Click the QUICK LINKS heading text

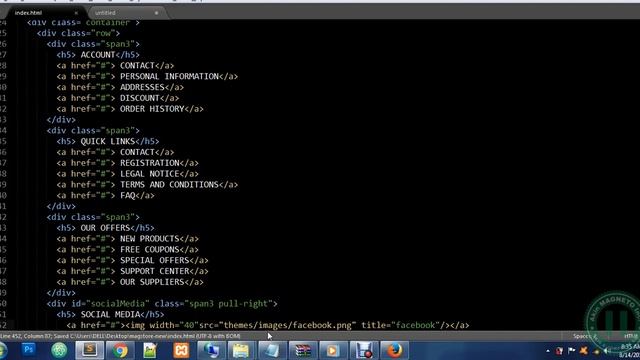[108, 141]
